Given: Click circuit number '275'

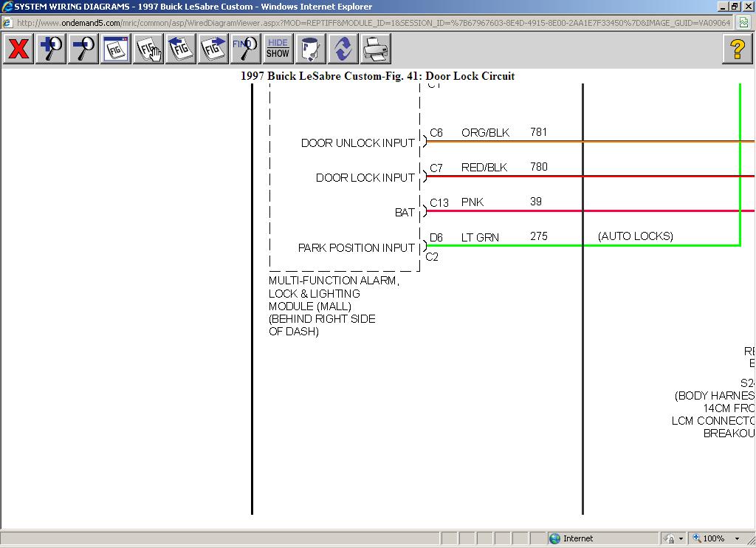Looking at the screenshot, I should [x=539, y=236].
